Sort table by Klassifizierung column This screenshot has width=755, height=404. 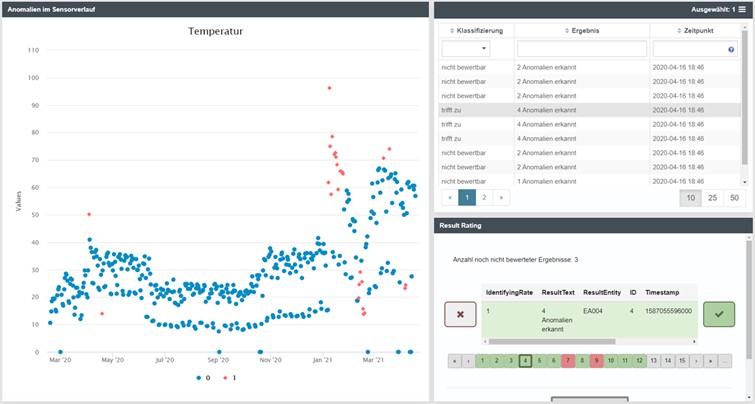point(476,30)
